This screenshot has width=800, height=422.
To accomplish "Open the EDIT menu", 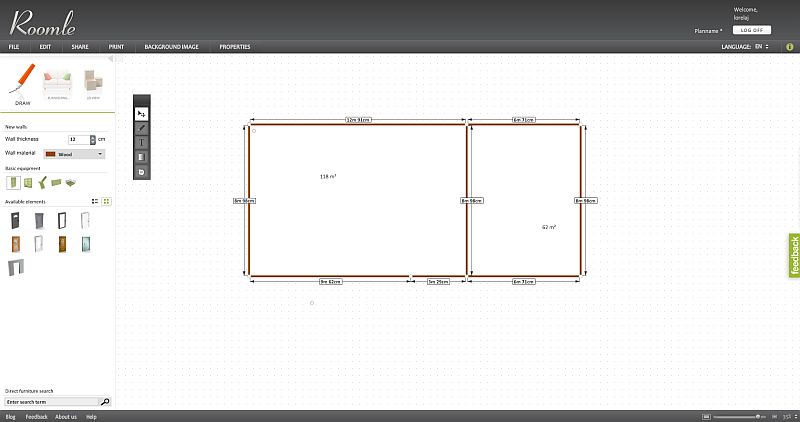I will coord(45,46).
